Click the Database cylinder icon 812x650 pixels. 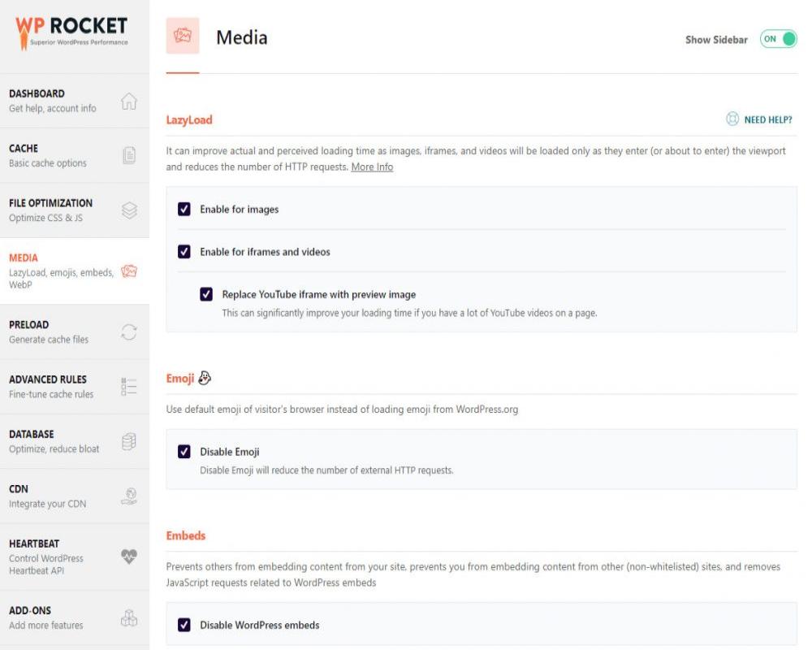point(128,441)
